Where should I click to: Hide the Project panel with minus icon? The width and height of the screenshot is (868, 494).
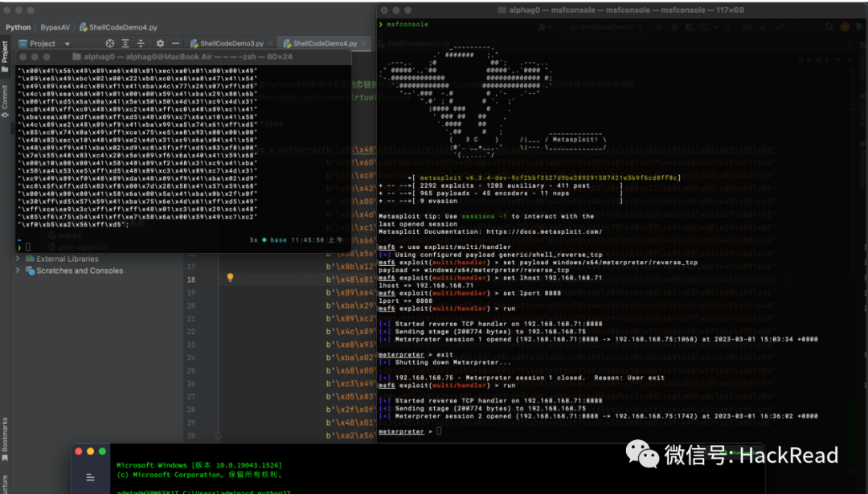click(175, 43)
